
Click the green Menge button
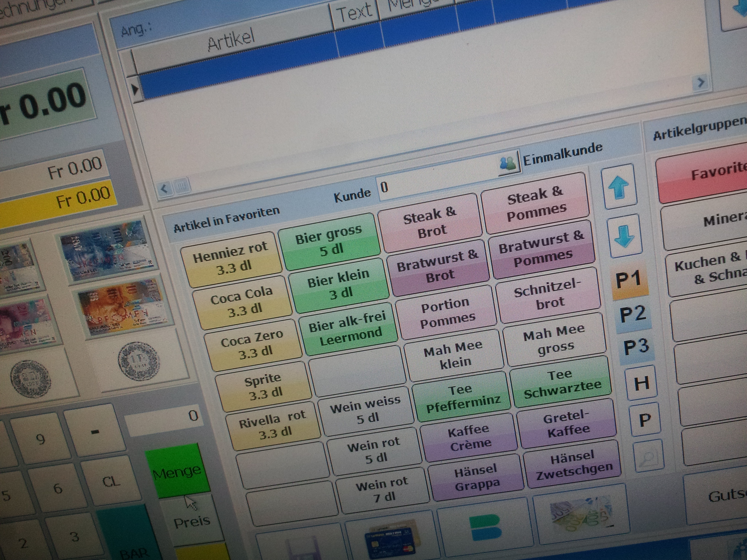[178, 471]
